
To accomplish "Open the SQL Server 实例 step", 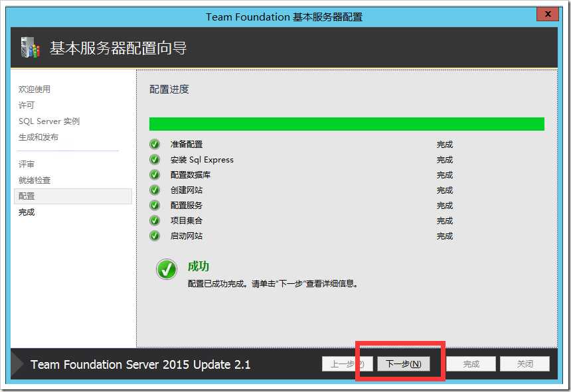I will coord(49,121).
